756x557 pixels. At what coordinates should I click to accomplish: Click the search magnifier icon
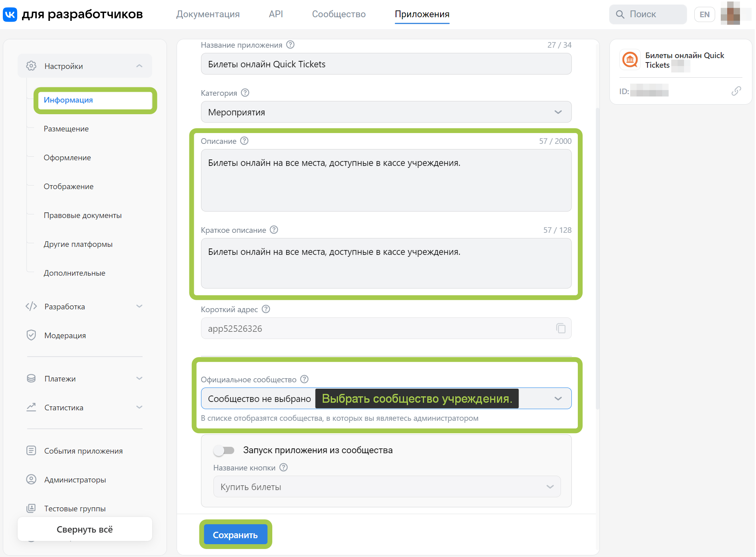pyautogui.click(x=620, y=14)
